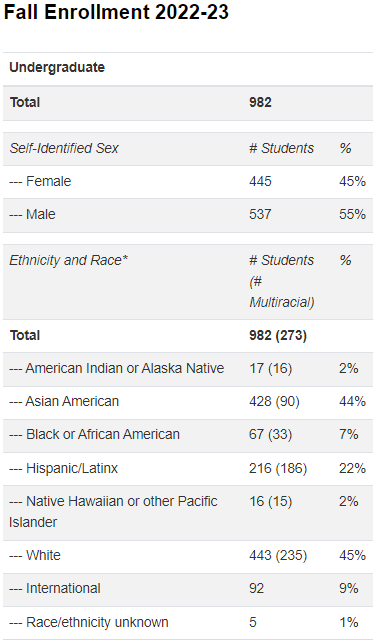
Task: Click the # Students (# Multiracial) column header
Action: point(282,281)
